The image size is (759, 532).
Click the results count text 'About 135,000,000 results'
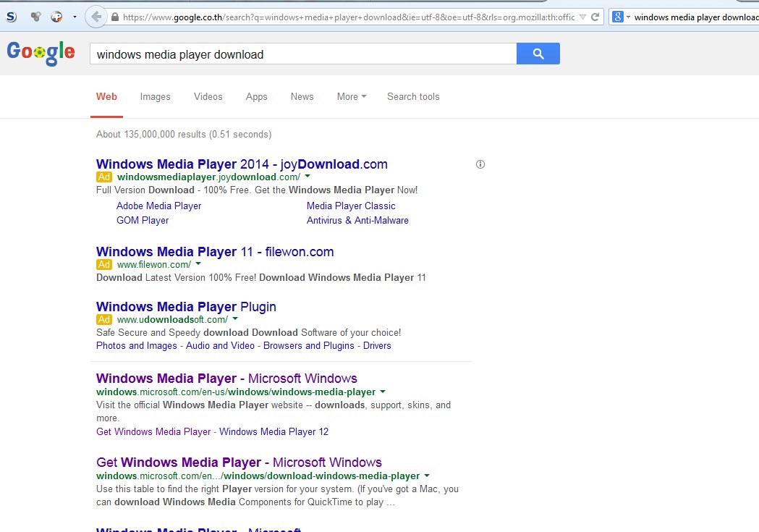[x=151, y=135]
